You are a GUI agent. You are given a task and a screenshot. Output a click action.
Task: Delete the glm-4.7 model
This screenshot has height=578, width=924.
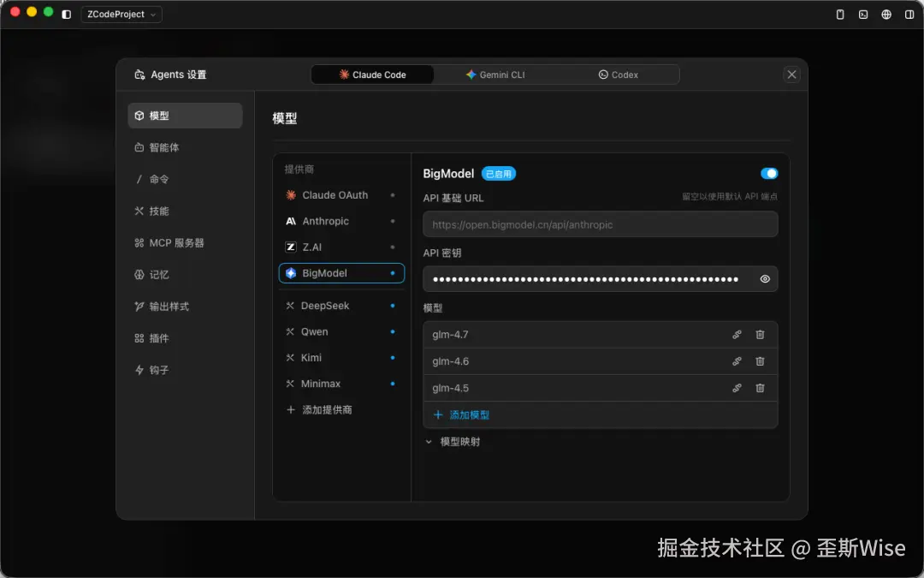pyautogui.click(x=761, y=335)
